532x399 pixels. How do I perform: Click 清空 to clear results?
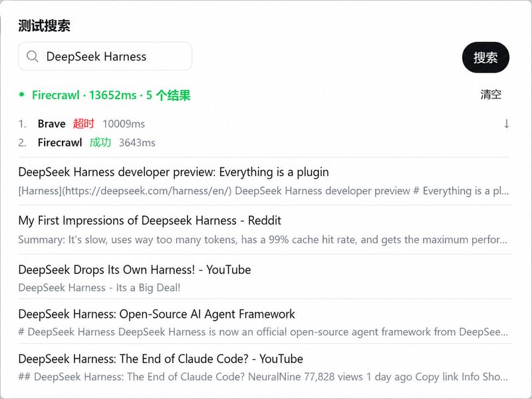491,94
